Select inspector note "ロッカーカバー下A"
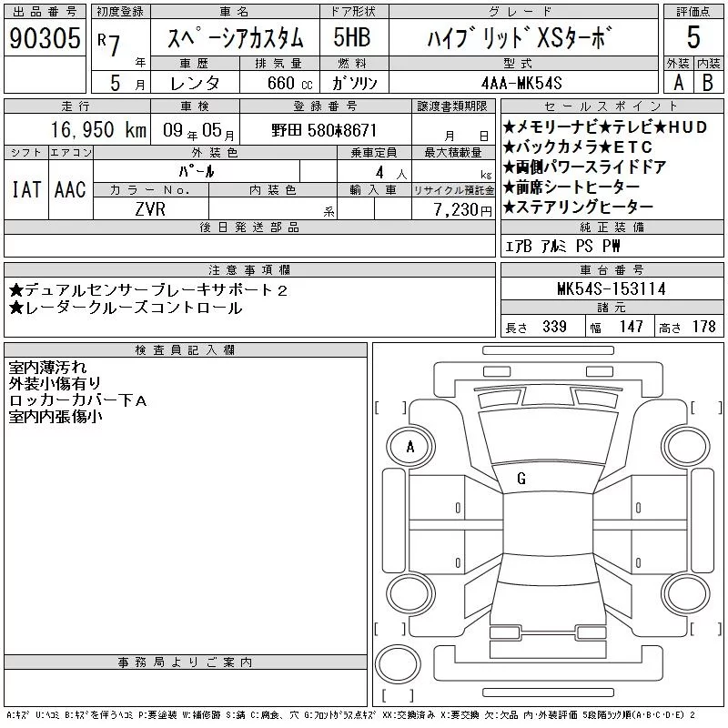Image resolution: width=728 pixels, height=728 pixels. 77,400
